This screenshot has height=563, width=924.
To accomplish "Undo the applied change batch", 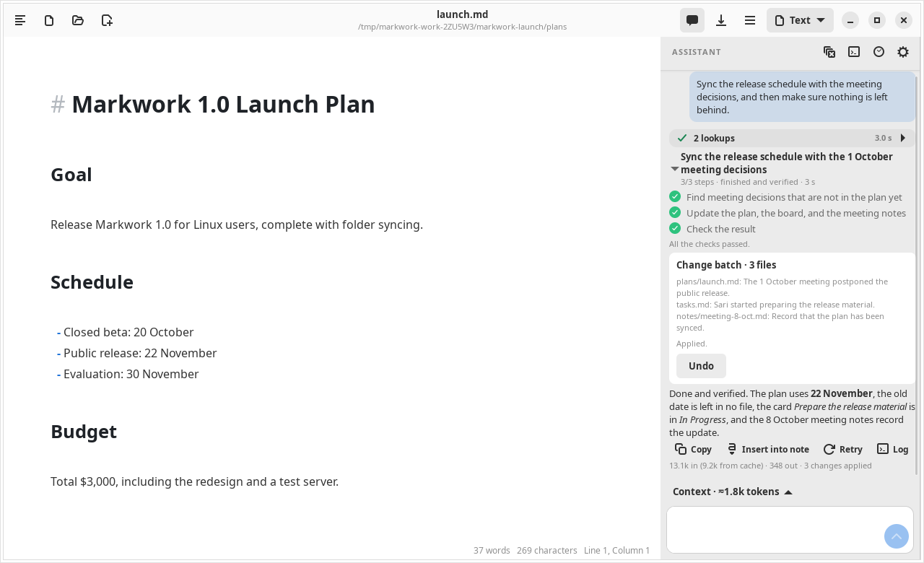I will click(x=701, y=366).
